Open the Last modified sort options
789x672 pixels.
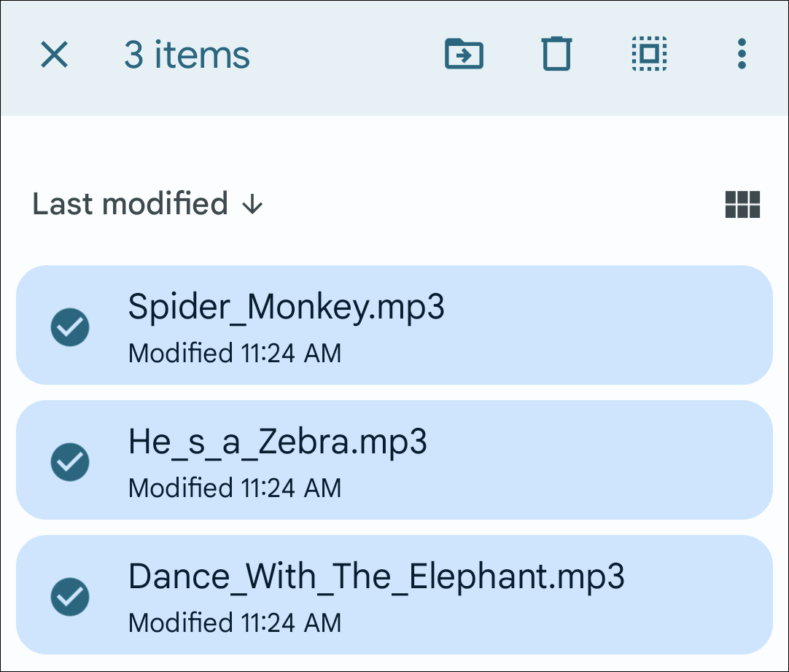tap(131, 204)
